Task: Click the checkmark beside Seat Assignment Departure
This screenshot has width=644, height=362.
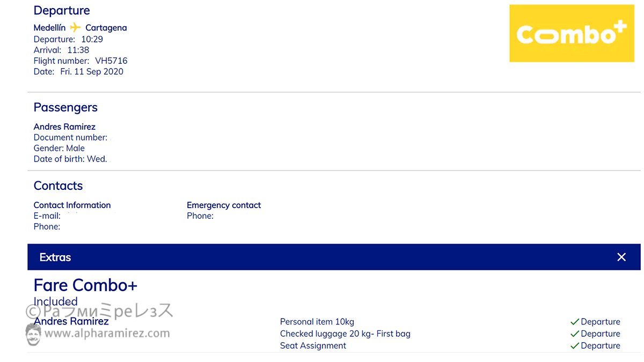Action: click(574, 346)
